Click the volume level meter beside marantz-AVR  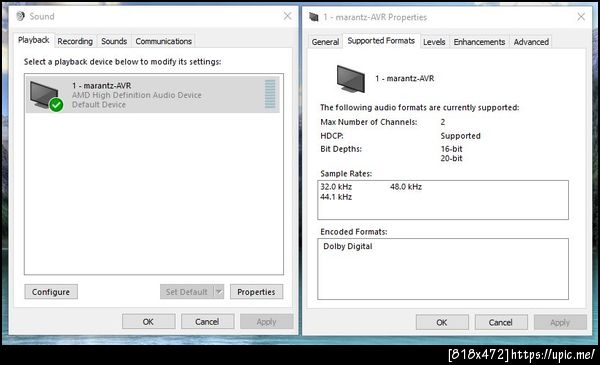click(270, 94)
